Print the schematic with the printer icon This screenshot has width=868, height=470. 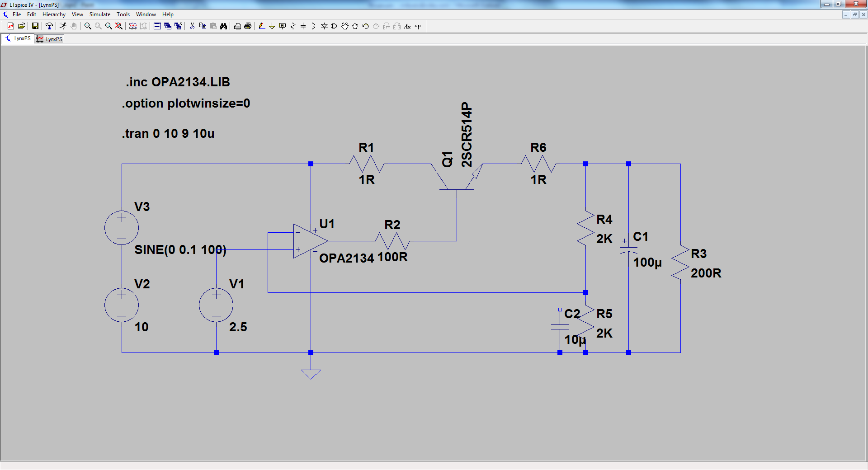click(248, 26)
